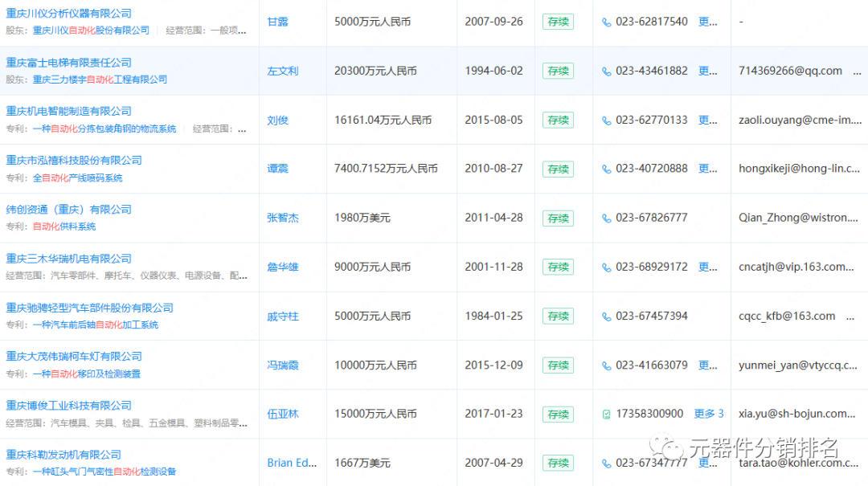Click phone icon beside 023-67457394

tap(606, 317)
